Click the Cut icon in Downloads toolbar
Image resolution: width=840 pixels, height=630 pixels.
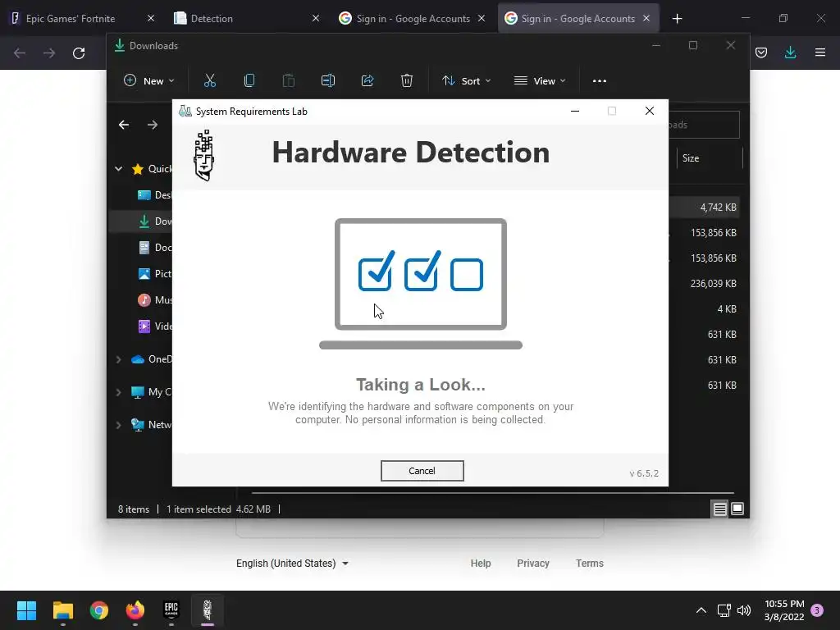[x=209, y=81]
